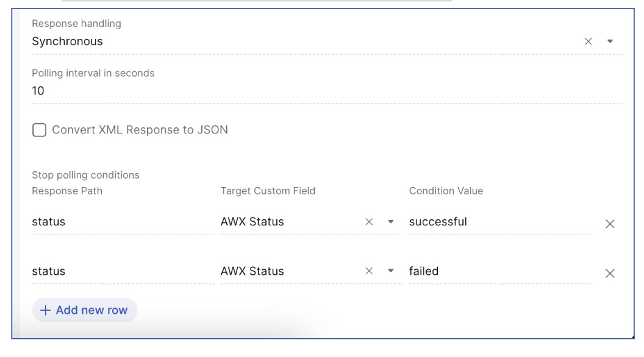This screenshot has height=357, width=644.
Task: Expand the Response handling dropdown arrow
Action: point(610,41)
